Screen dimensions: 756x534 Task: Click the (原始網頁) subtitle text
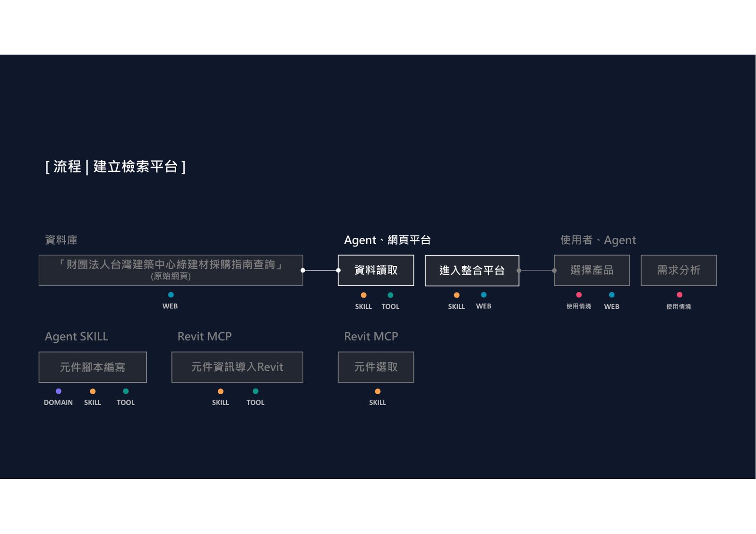(x=171, y=276)
